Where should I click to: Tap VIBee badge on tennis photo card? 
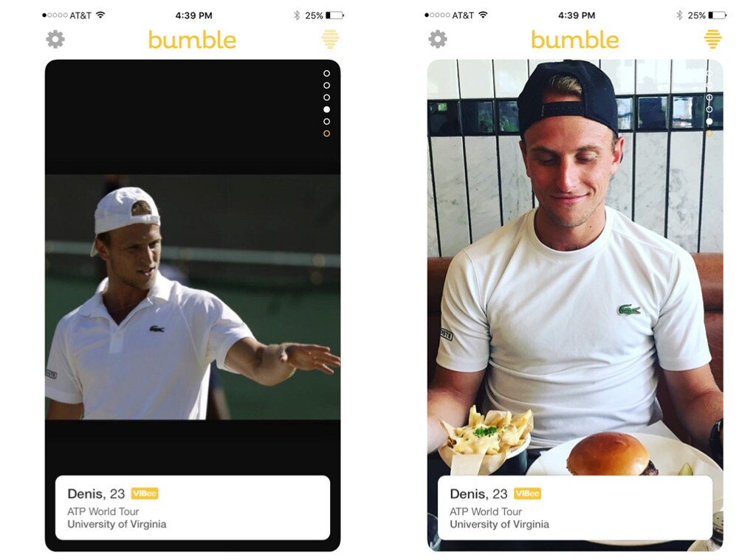[145, 494]
